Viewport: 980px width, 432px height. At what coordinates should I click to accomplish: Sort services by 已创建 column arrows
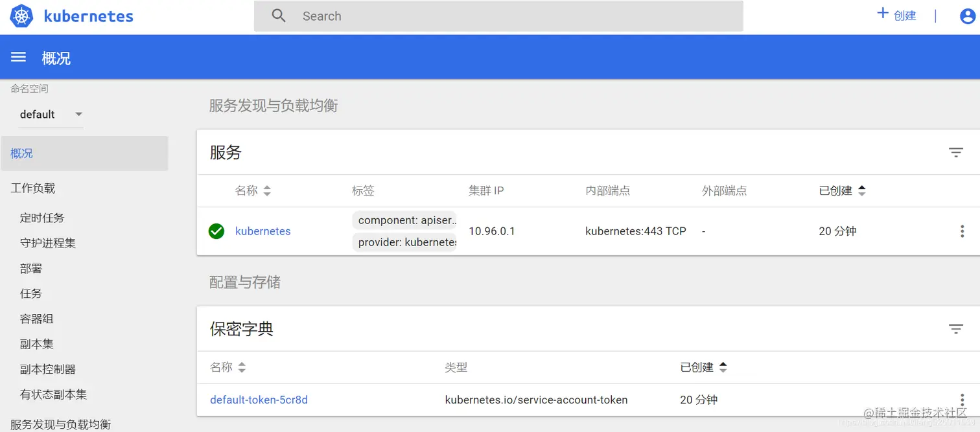pyautogui.click(x=861, y=191)
